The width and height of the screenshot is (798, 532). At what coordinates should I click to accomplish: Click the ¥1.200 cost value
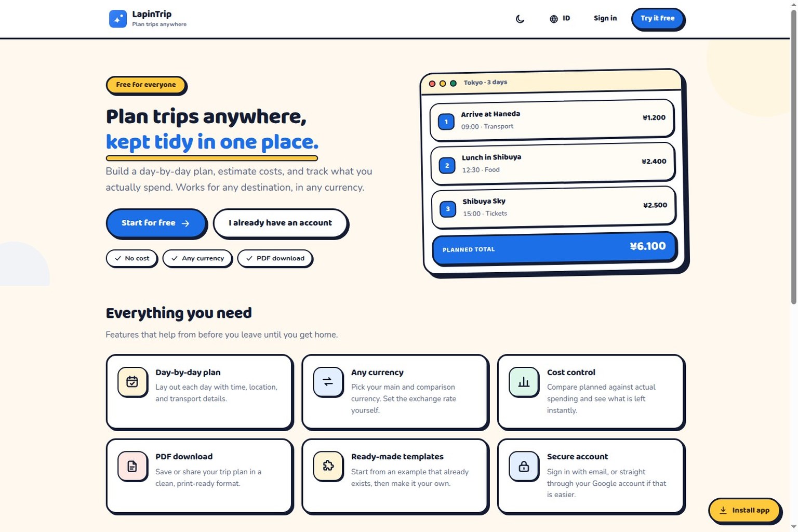pyautogui.click(x=654, y=117)
